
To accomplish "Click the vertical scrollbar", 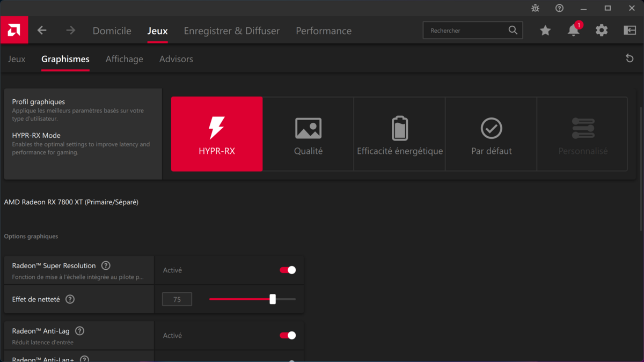I will 641,169.
